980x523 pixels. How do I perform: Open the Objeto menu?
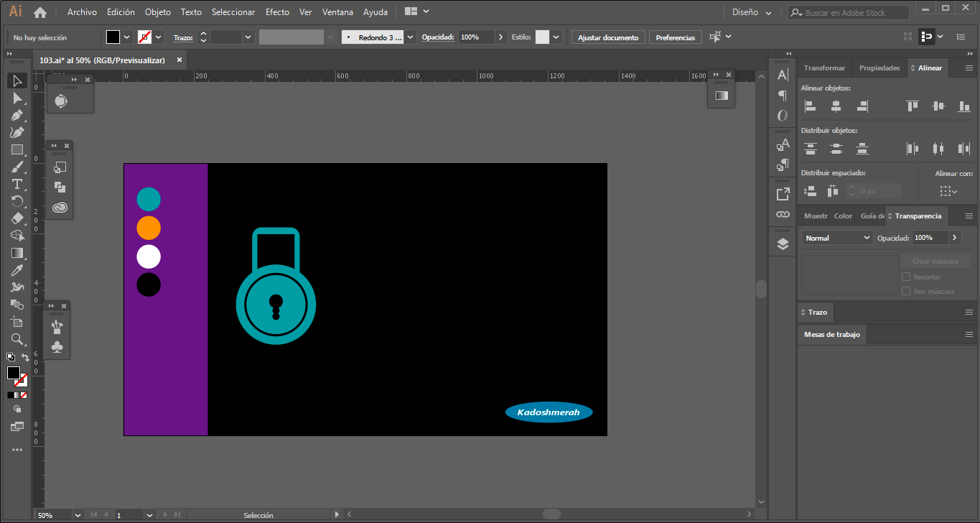click(158, 12)
